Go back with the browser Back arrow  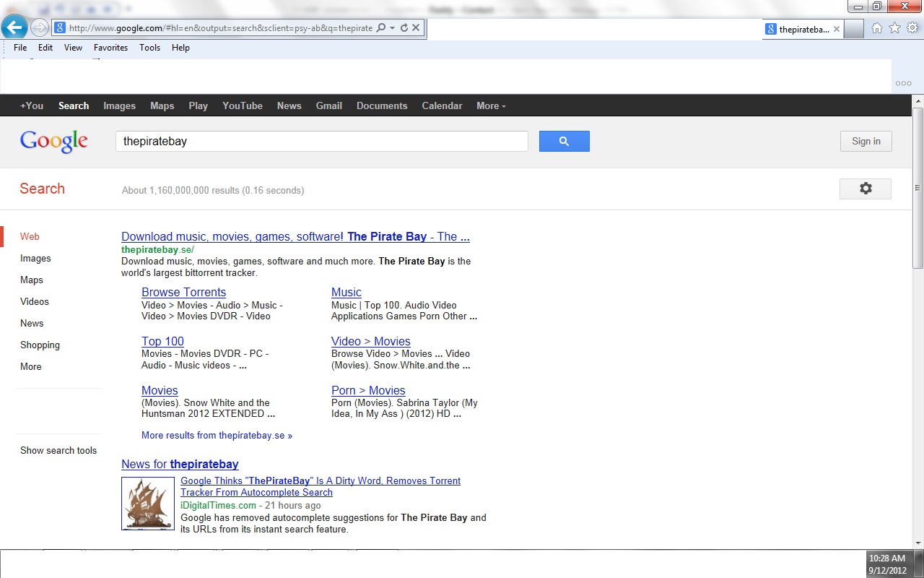tap(14, 28)
